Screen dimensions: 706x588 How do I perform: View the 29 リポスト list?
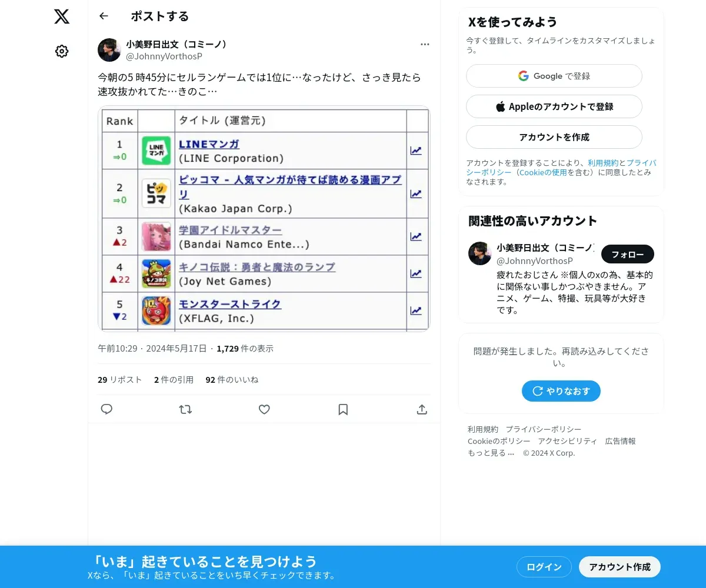point(120,380)
